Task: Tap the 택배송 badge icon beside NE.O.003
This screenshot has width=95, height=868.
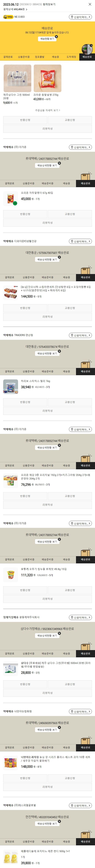Action: 8,17
